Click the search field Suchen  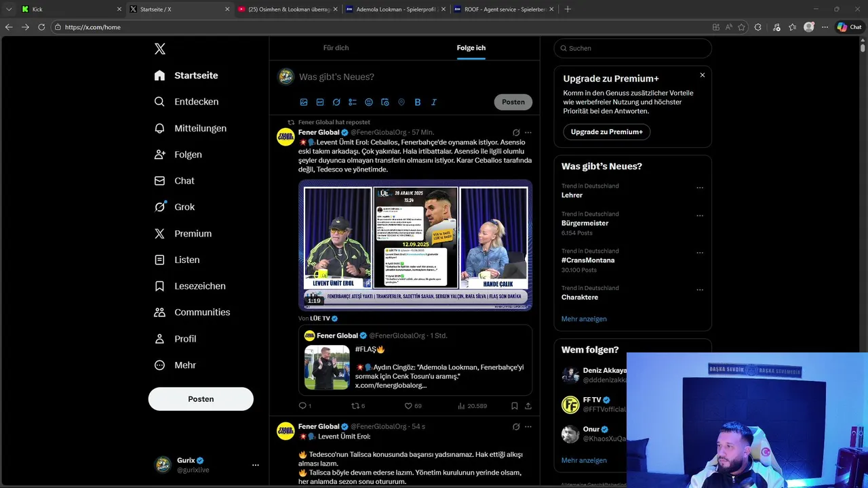tap(633, 48)
